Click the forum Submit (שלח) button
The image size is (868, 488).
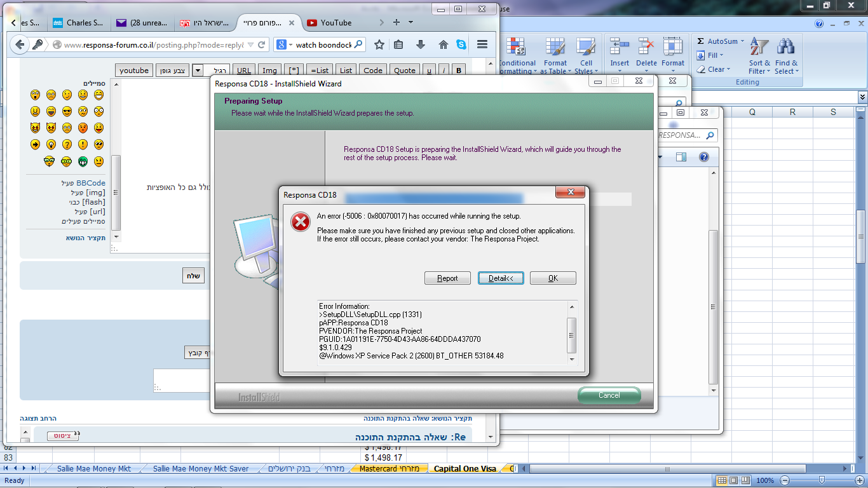pos(194,276)
